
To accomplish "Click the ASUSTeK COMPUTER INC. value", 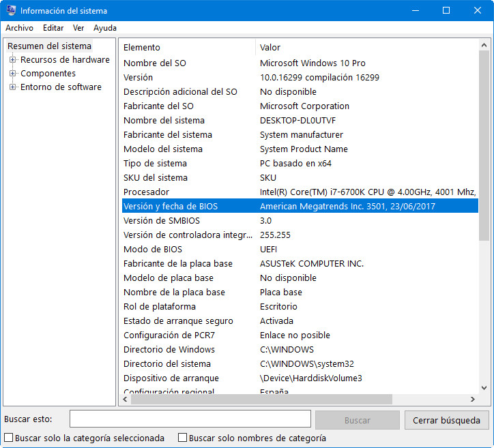I will 312,263.
